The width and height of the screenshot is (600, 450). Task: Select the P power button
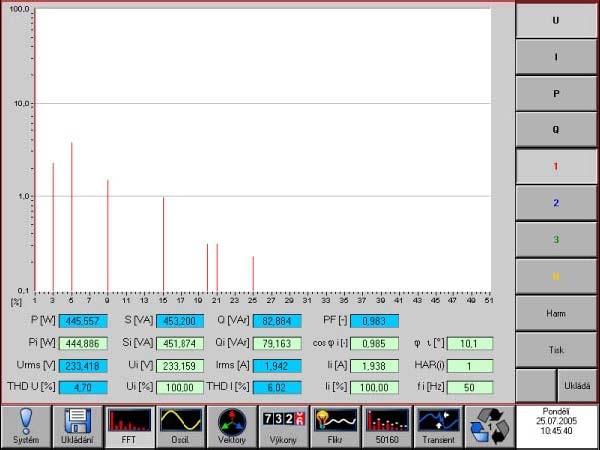556,93
